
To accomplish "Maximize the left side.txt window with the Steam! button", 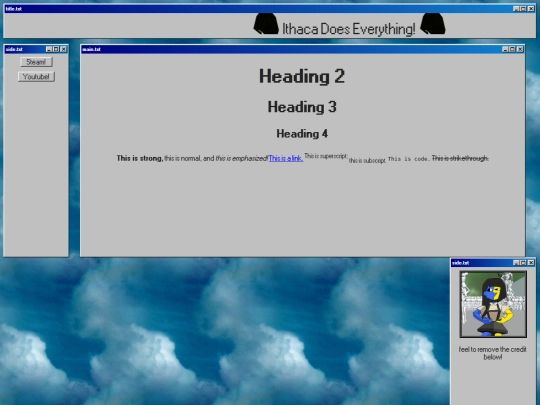I will pyautogui.click(x=56, y=49).
